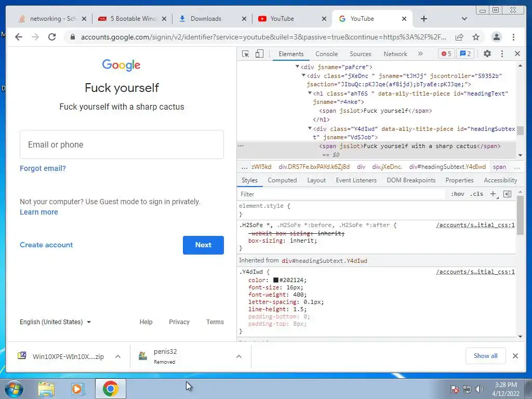Bookmark this page with the star icon
Image resolution: width=532 pixels, height=399 pixels.
click(476, 37)
